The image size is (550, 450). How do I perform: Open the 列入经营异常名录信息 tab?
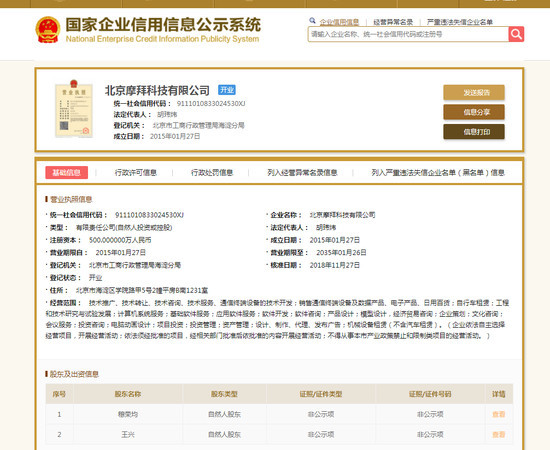point(302,173)
